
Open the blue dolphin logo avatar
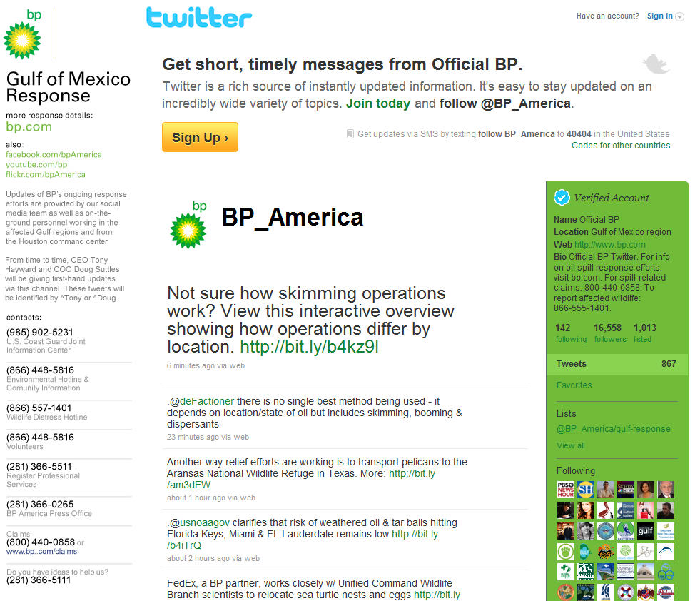[666, 552]
